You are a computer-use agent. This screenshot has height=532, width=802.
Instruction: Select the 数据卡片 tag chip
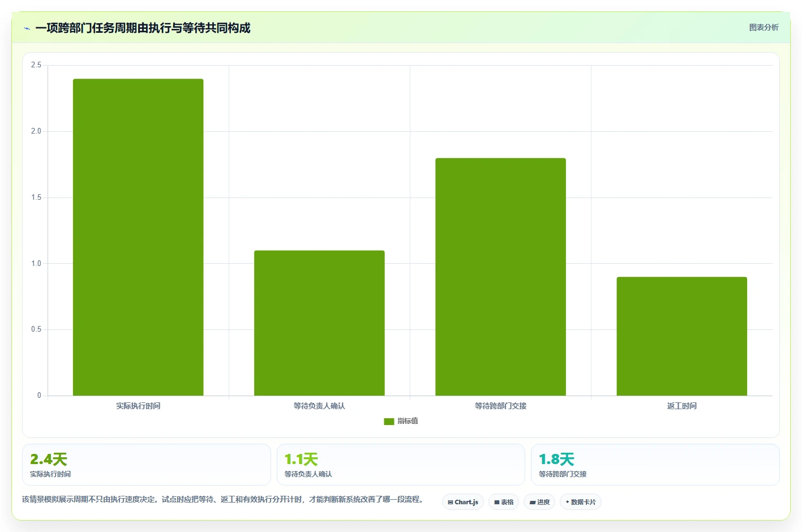[581, 502]
